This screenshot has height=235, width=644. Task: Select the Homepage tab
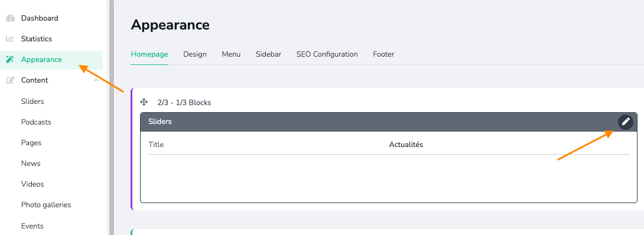pyautogui.click(x=149, y=54)
